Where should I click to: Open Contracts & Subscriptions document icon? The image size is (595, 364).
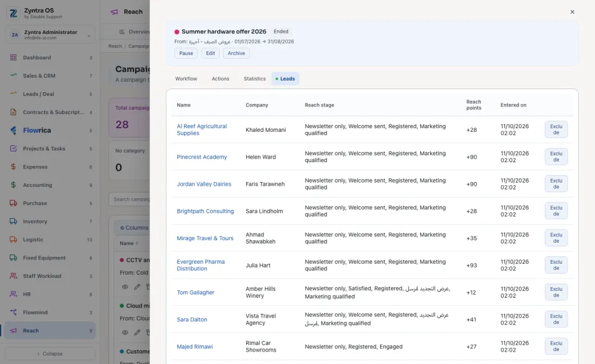(13, 112)
